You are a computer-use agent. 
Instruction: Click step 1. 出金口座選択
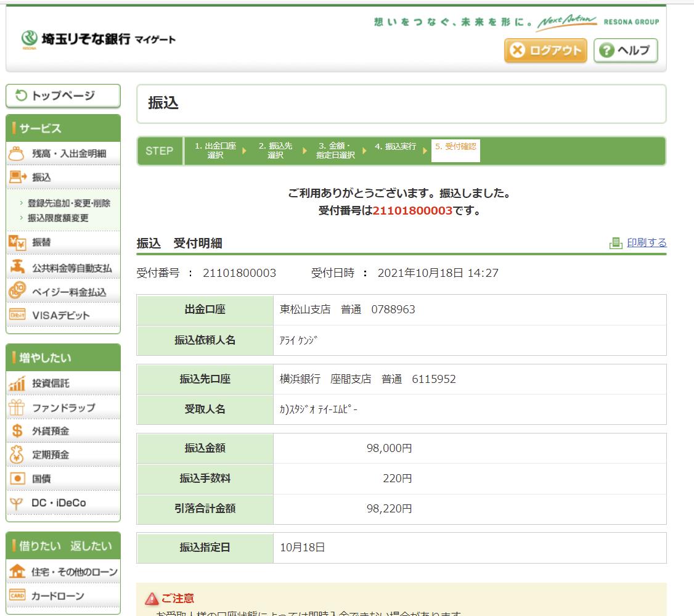(x=216, y=150)
